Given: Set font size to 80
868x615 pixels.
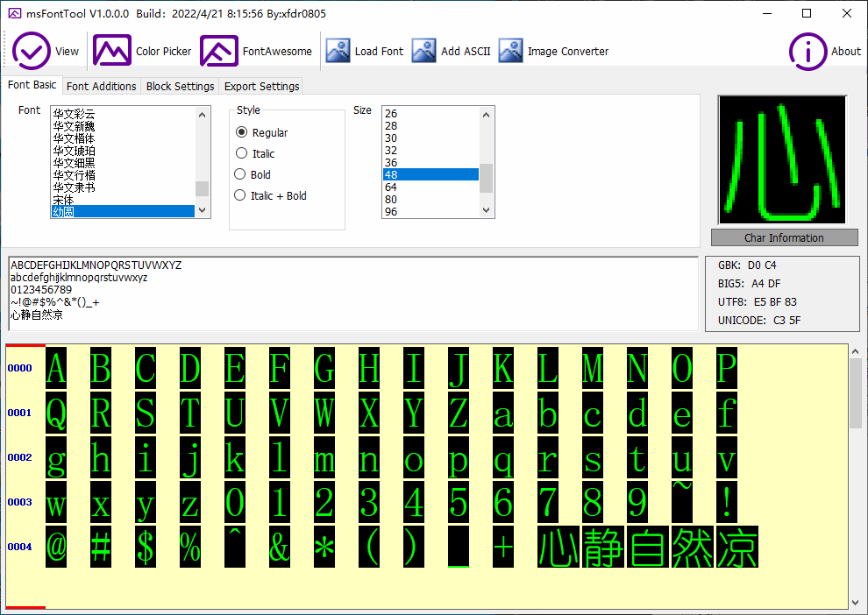Looking at the screenshot, I should (x=430, y=199).
